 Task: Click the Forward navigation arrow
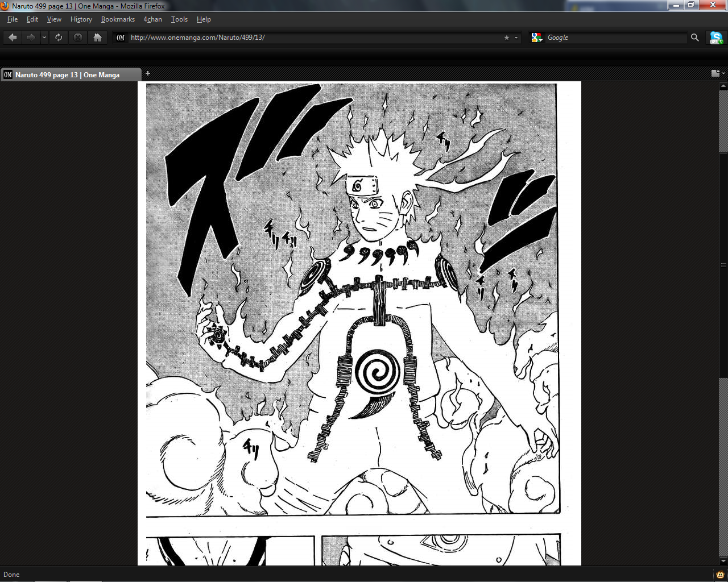pos(31,37)
